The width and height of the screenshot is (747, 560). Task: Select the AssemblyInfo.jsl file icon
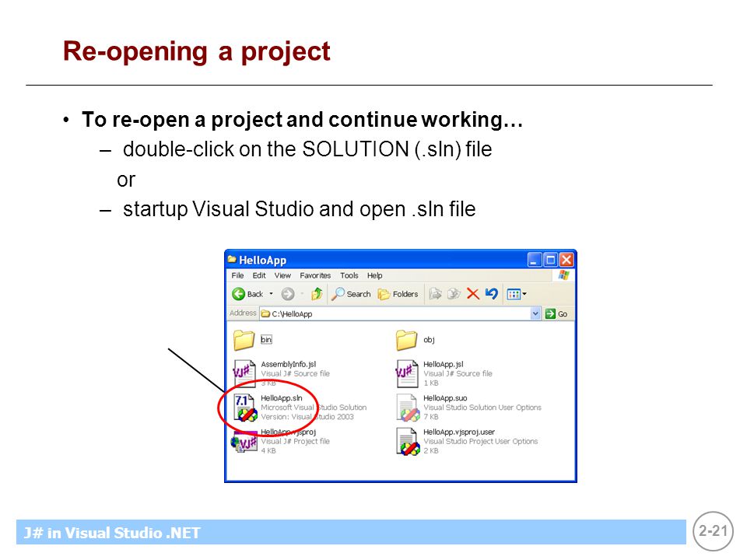point(244,373)
